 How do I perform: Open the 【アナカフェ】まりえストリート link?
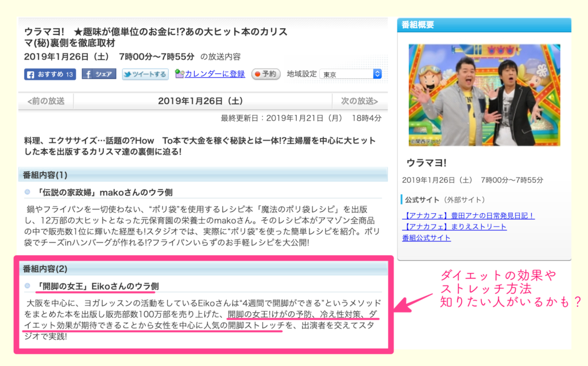[x=454, y=228]
